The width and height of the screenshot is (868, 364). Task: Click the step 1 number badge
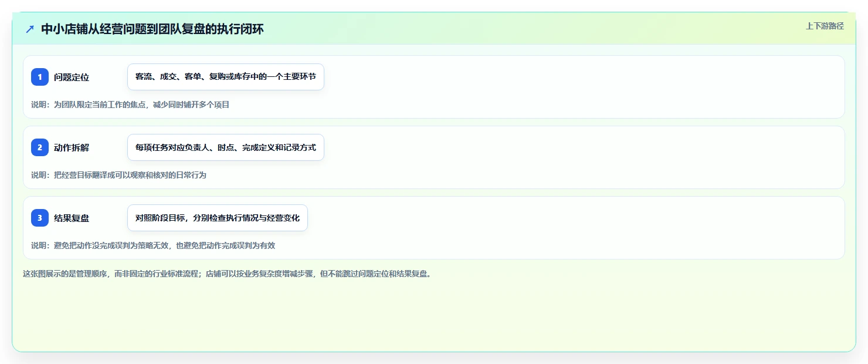point(40,77)
